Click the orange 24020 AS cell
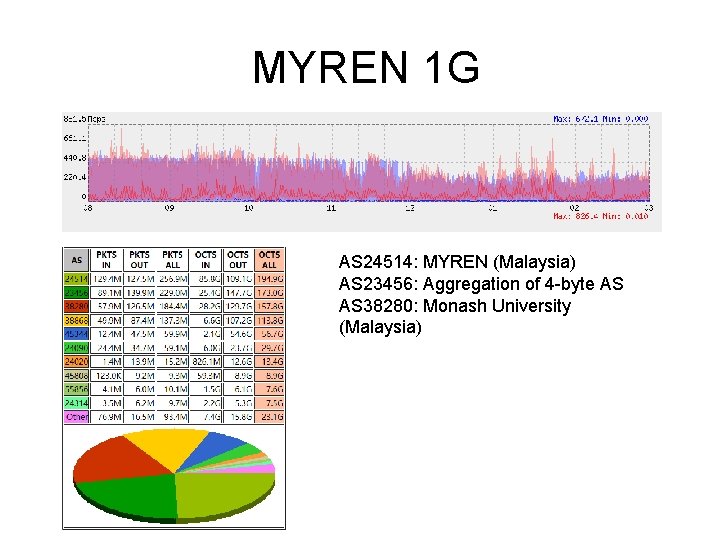The image size is (720, 540). click(x=76, y=362)
